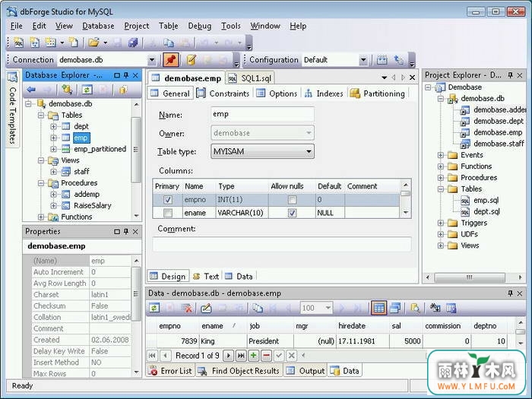Open the Output tab
532x399 pixels.
coord(305,371)
